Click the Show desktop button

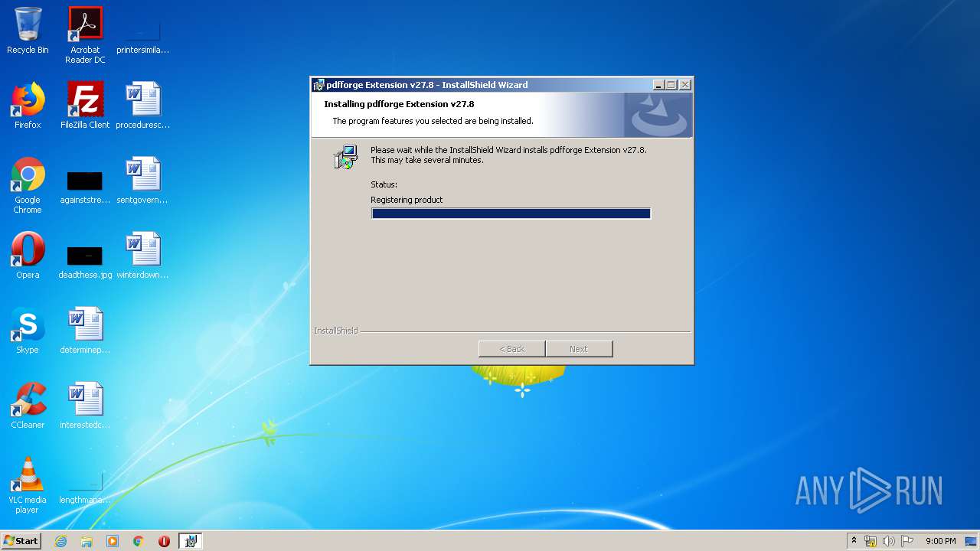tap(971, 541)
